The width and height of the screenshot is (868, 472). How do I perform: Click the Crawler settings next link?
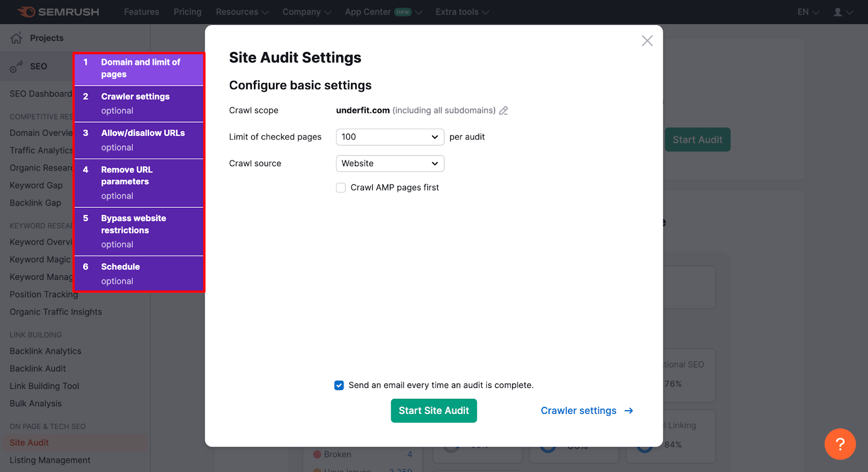[x=587, y=411]
